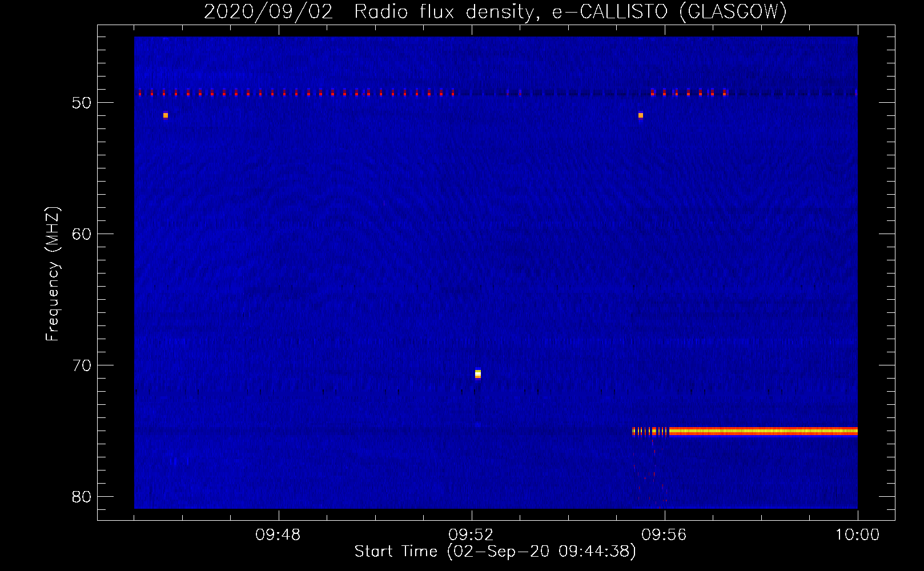Click the "09:48" time tick label

click(278, 535)
